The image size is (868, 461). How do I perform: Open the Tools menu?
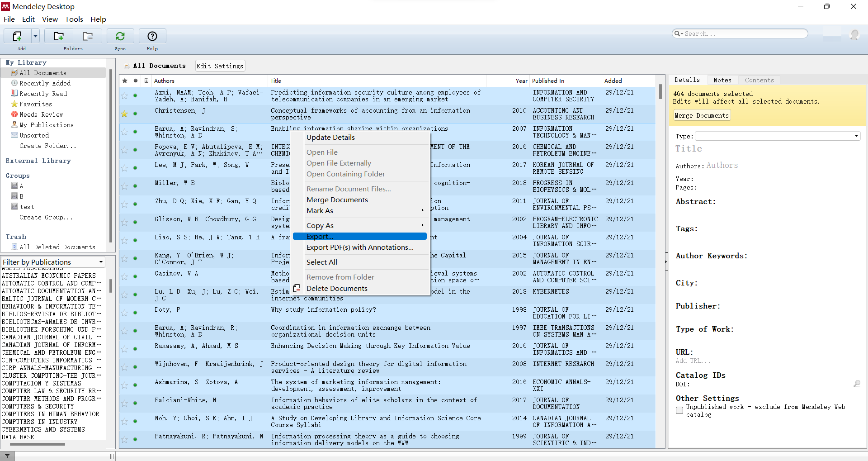[x=74, y=19]
